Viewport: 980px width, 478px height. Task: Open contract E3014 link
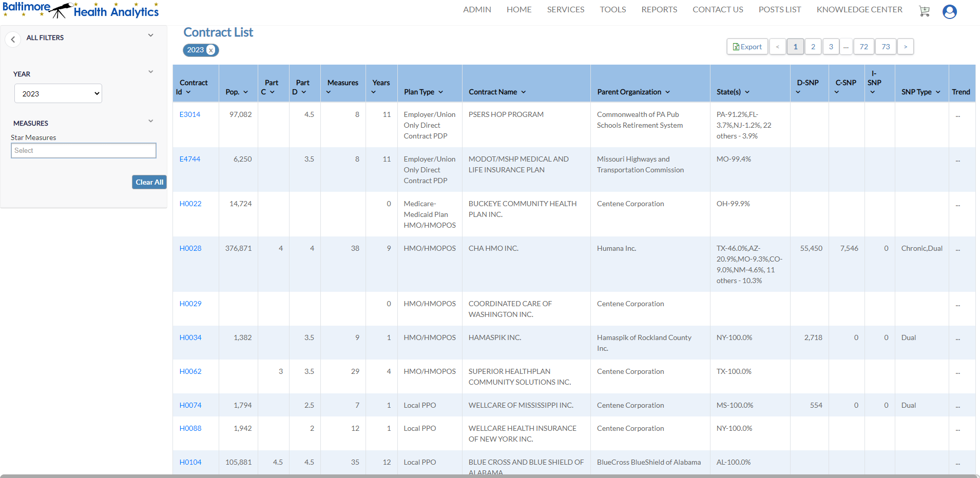coord(190,114)
